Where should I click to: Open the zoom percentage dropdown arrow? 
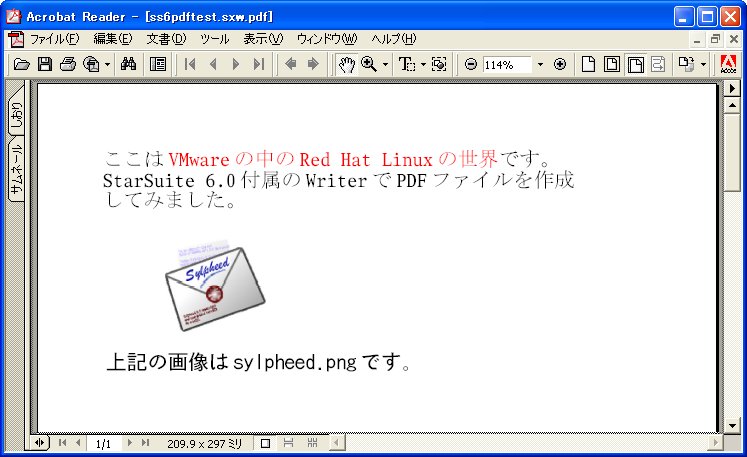[x=540, y=64]
